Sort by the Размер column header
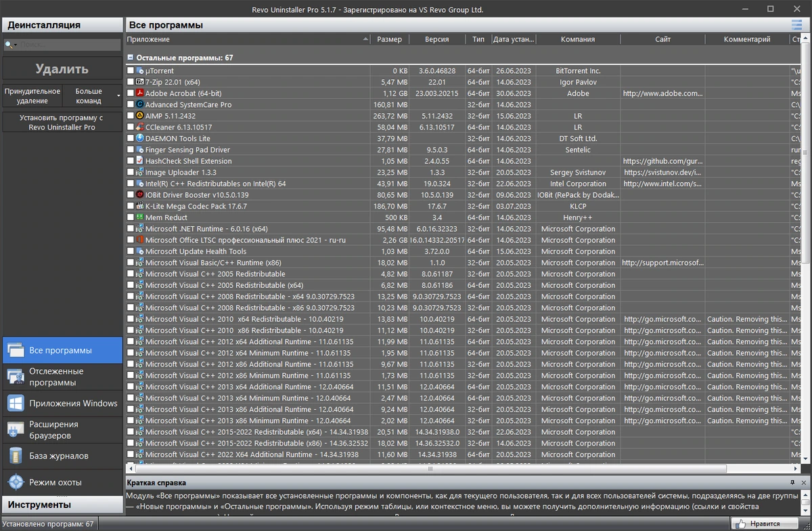Image resolution: width=812 pixels, height=531 pixels. coord(389,39)
